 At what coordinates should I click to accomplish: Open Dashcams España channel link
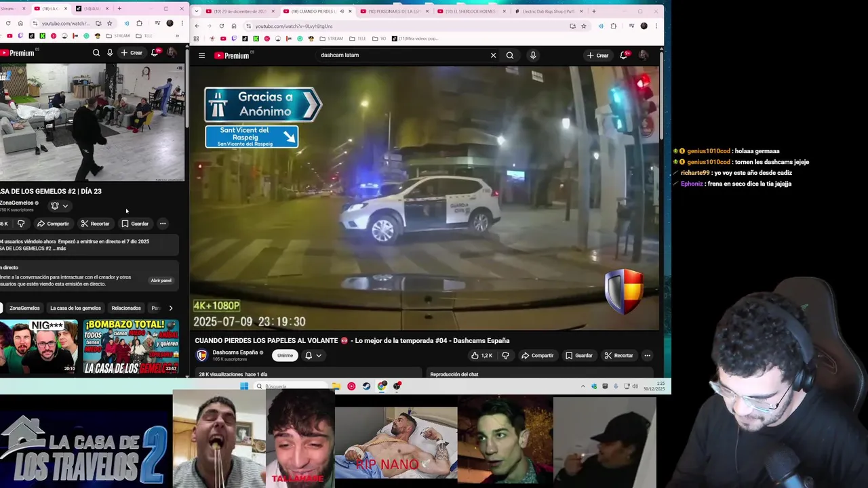click(235, 352)
